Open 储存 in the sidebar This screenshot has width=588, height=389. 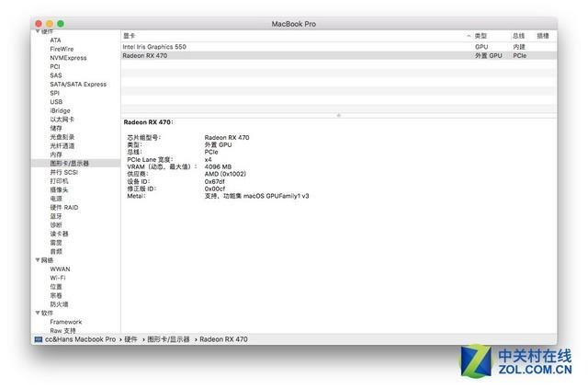[56, 128]
